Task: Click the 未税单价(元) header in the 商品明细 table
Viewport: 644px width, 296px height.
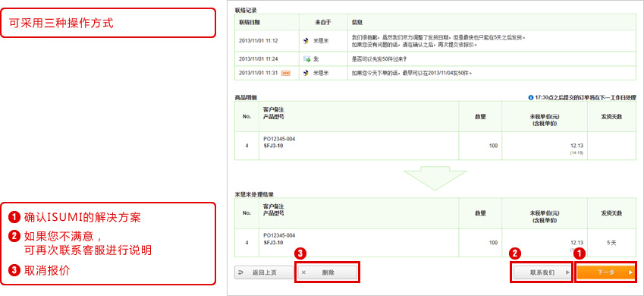Action: click(x=545, y=117)
